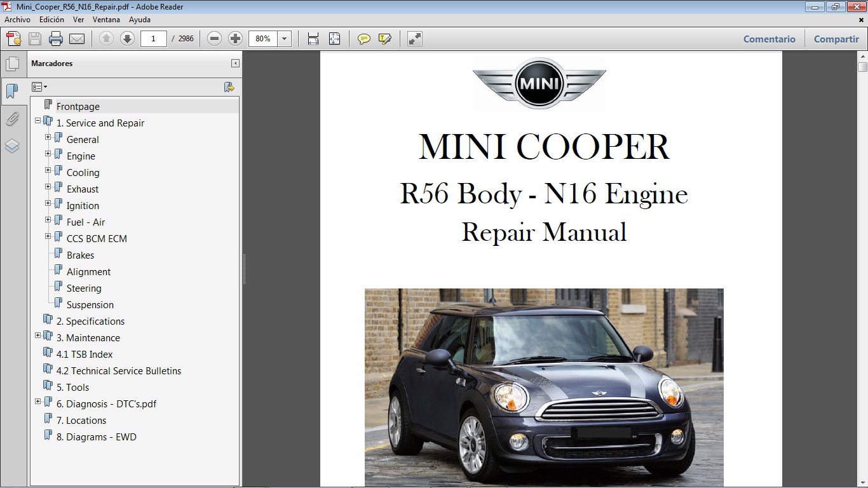This screenshot has width=868, height=488.
Task: Open the Ventana menu
Action: [x=106, y=20]
